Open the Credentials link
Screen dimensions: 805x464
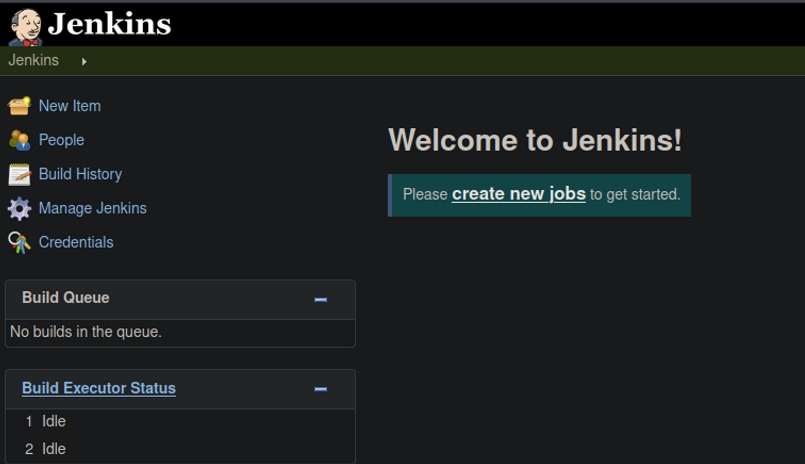(x=76, y=242)
